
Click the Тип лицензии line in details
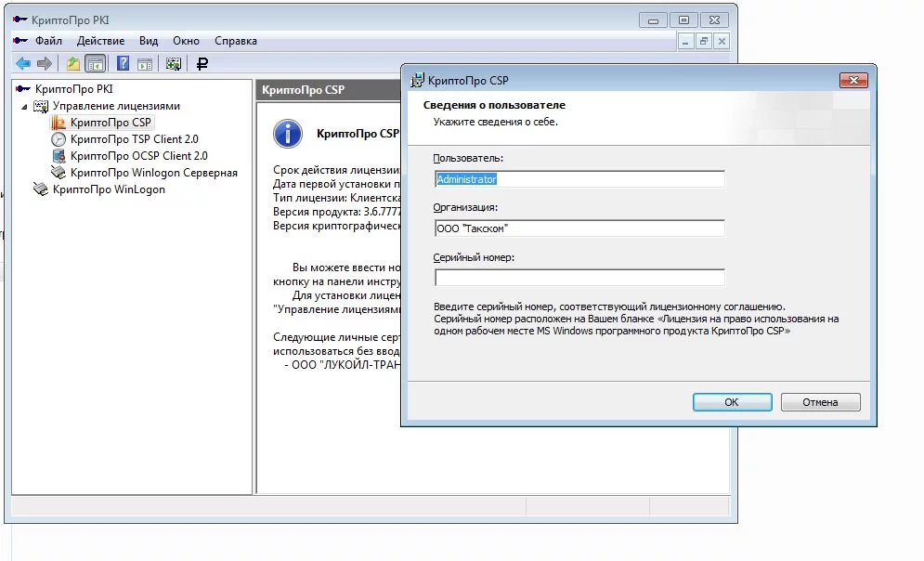click(x=336, y=198)
